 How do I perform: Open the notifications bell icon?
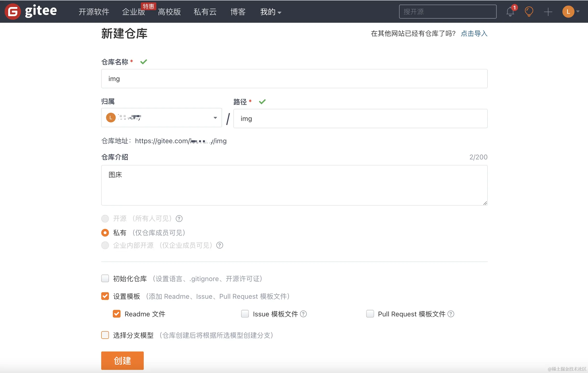[x=510, y=12]
